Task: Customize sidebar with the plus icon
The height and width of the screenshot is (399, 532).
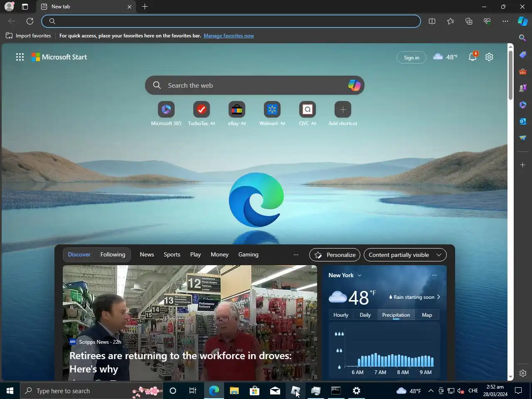Action: tap(522, 165)
